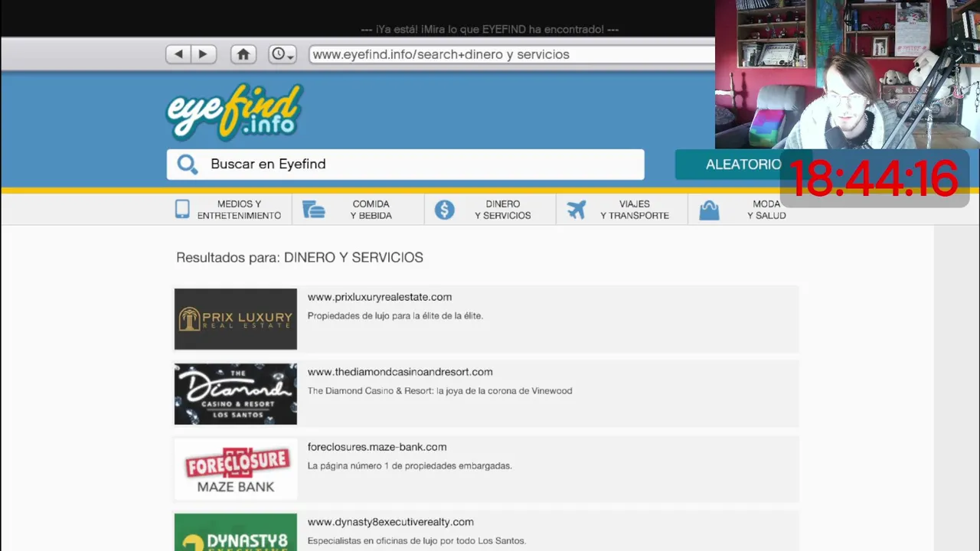980x551 pixels.
Task: Select the red 18:44:16 timer overlay
Action: click(x=874, y=179)
